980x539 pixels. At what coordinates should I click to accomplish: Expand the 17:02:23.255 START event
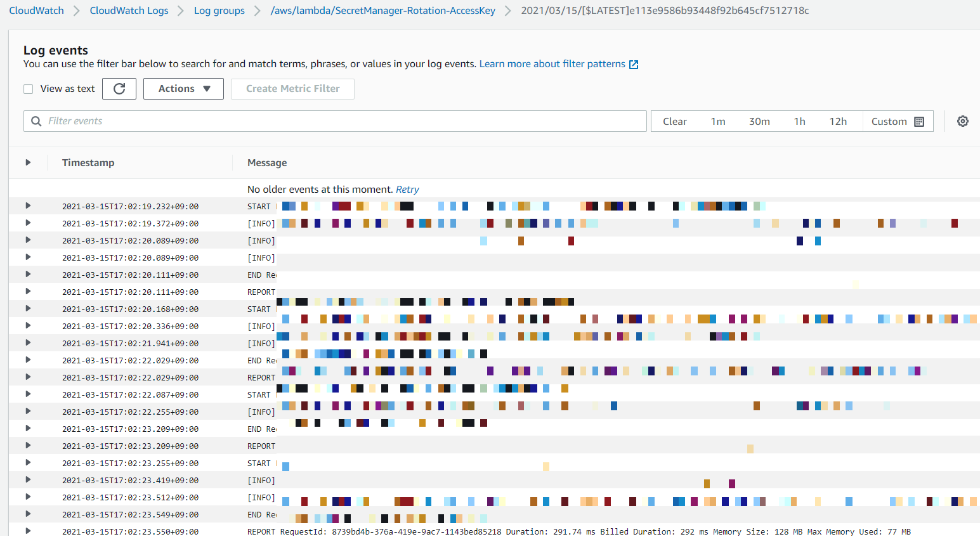tap(28, 462)
